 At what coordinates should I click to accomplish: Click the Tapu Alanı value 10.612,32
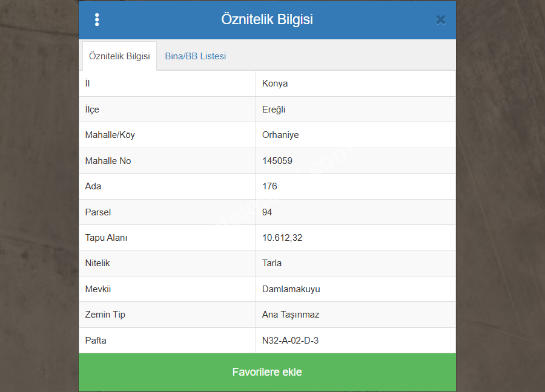point(282,238)
